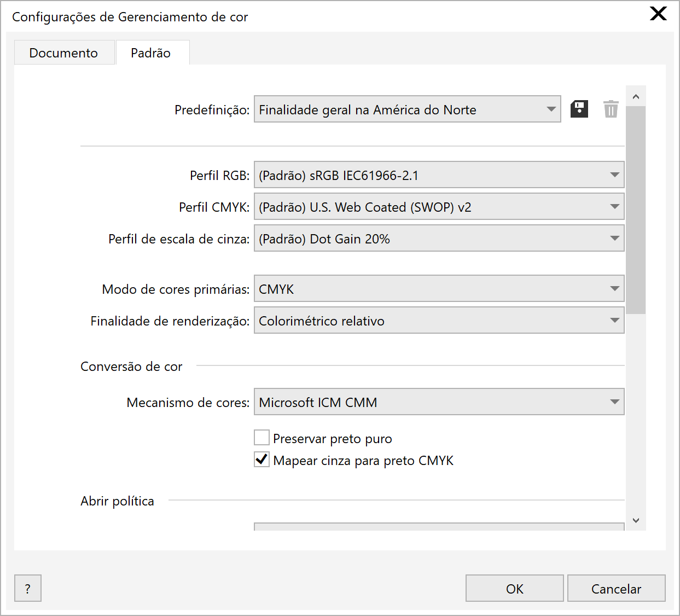Open Mecanismo de cores dropdown

439,402
